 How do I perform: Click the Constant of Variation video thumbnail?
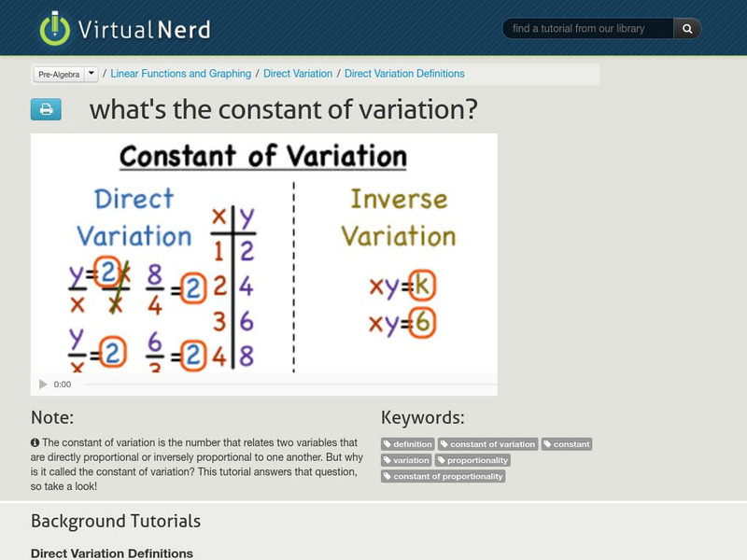(x=263, y=252)
